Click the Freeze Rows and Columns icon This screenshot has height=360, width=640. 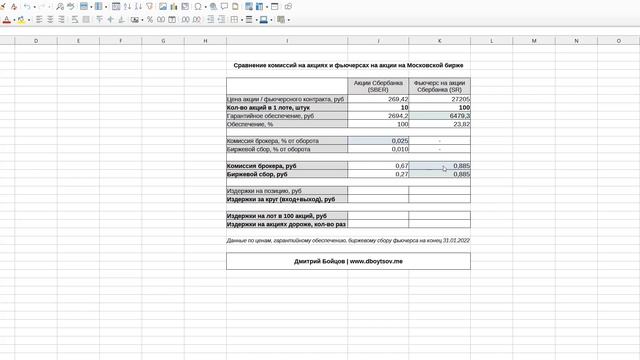click(259, 7)
